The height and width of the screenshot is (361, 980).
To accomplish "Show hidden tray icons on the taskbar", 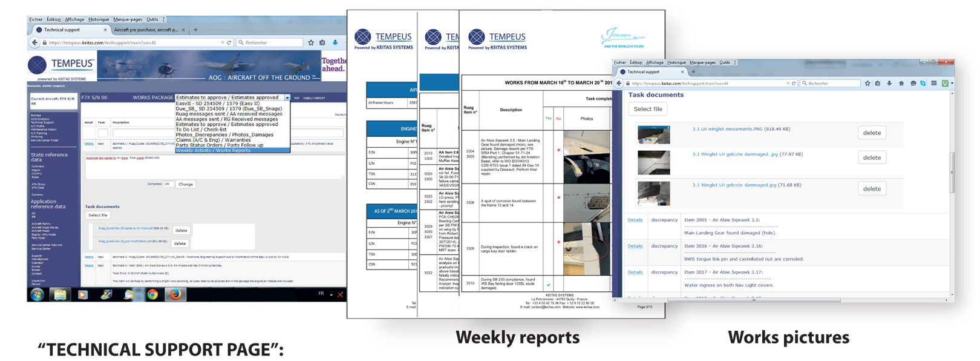I will 331,294.
